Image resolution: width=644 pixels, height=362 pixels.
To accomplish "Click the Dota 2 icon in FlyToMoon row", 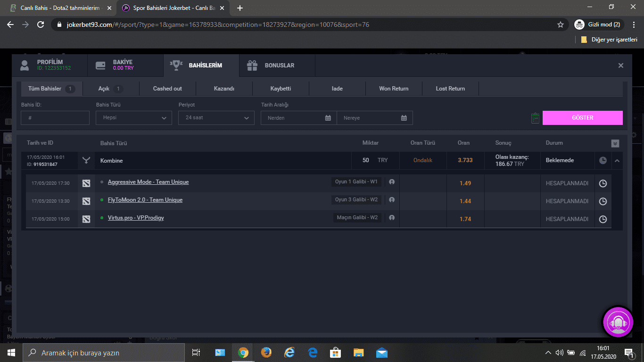I will point(86,201).
